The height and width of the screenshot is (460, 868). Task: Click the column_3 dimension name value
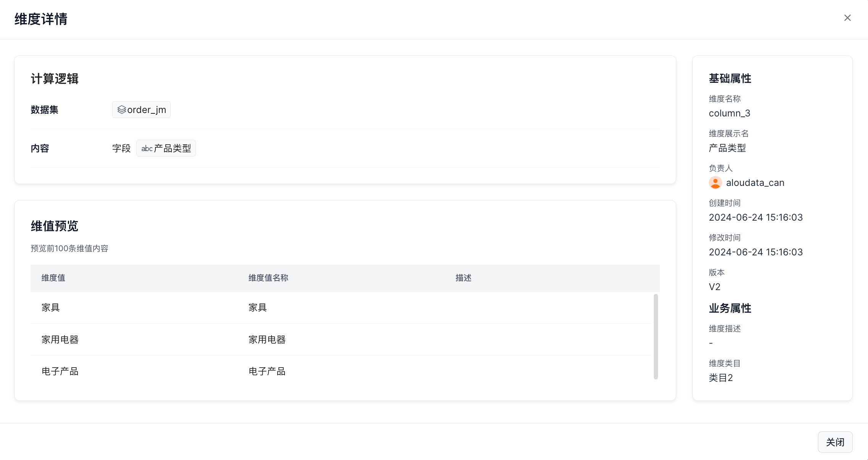pos(729,113)
